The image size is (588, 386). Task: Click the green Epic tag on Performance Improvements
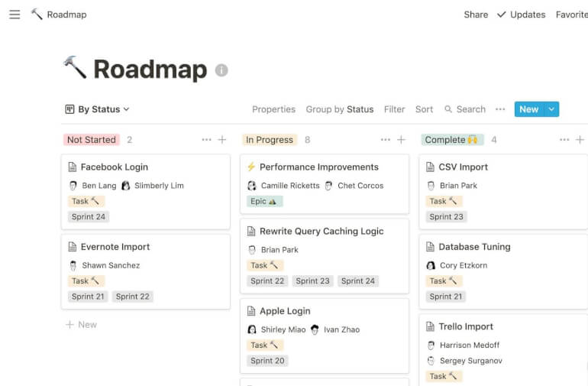click(x=265, y=201)
